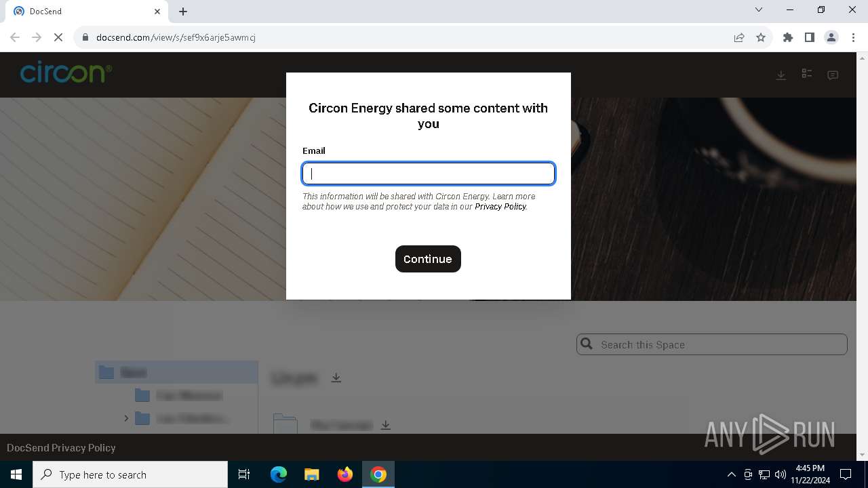
Task: Open Windows notification center
Action: click(846, 474)
